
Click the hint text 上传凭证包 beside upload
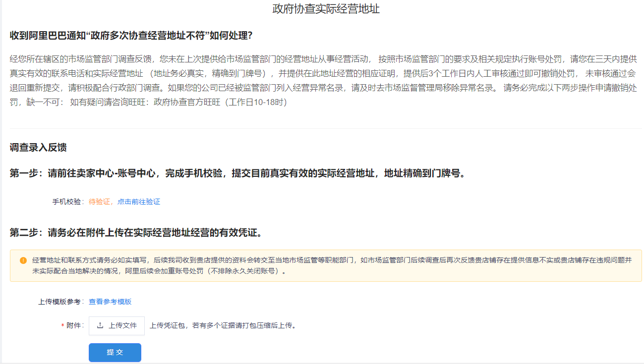(x=223, y=326)
